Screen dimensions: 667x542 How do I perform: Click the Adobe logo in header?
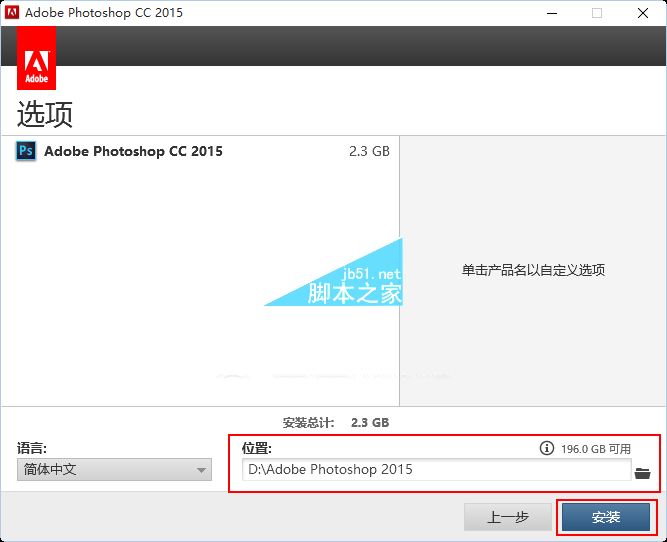(x=37, y=58)
